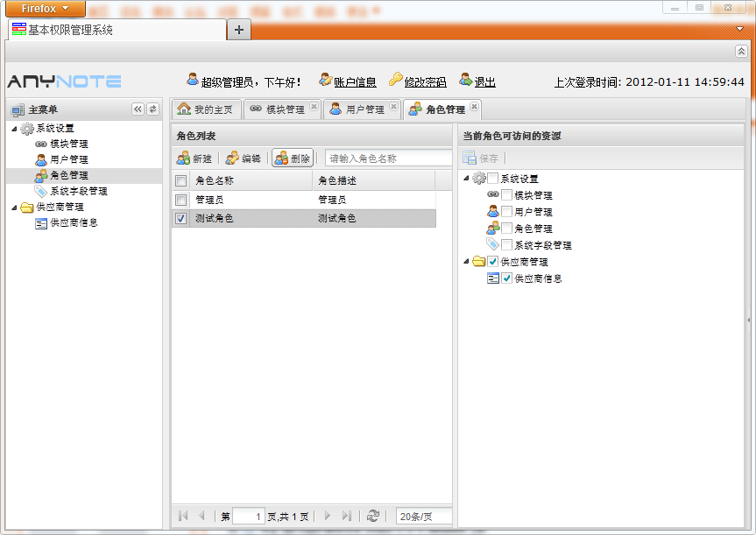Uncheck 供应商信息 in resource tree
The height and width of the screenshot is (535, 756).
click(506, 278)
